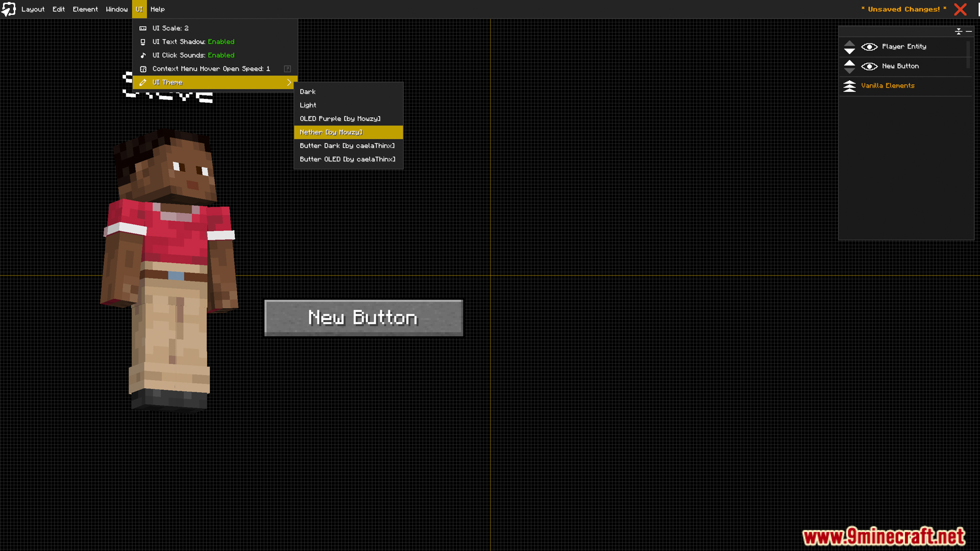Viewport: 980px width, 551px height.
Task: Open the Element menu
Action: (85, 9)
